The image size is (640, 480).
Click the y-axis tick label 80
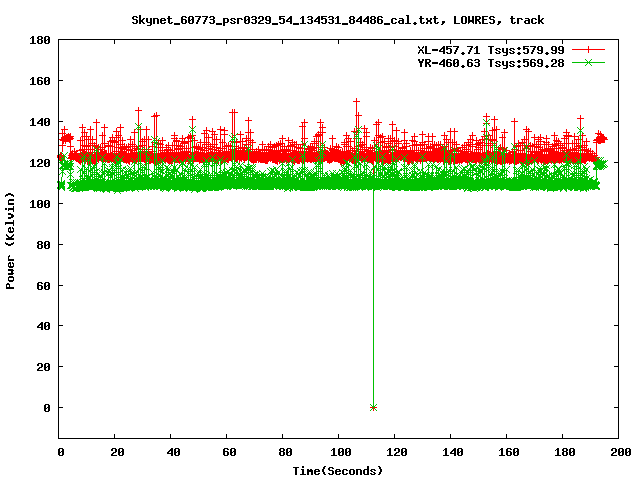tap(43, 244)
